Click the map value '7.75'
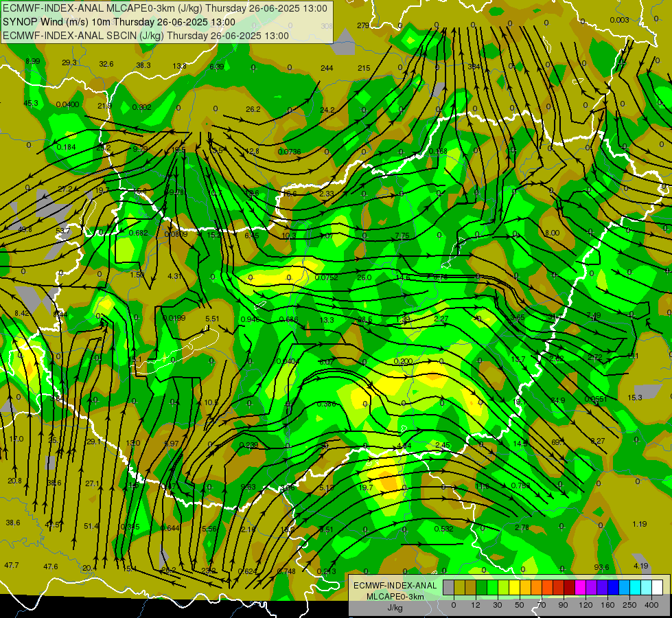The image size is (672, 618). click(402, 236)
